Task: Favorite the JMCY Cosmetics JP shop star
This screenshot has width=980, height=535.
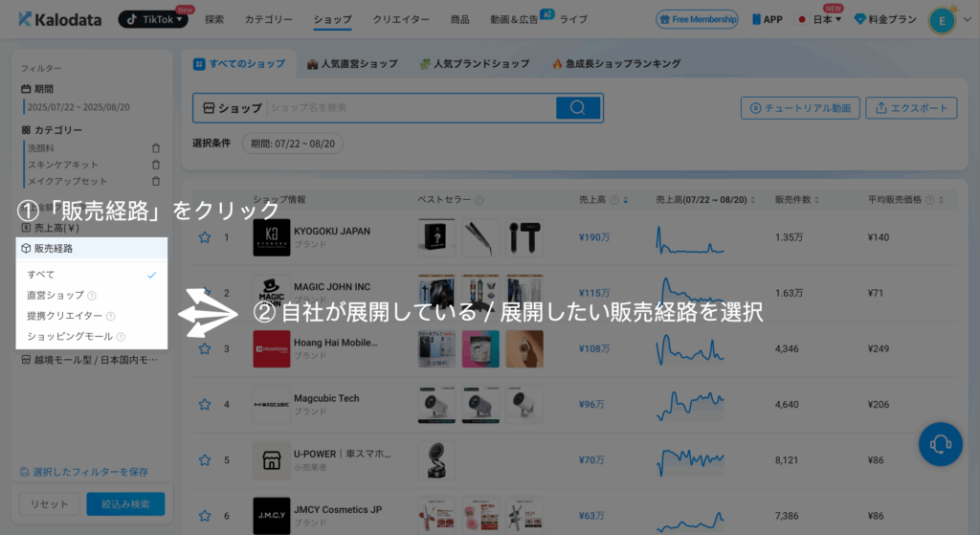Action: (205, 516)
